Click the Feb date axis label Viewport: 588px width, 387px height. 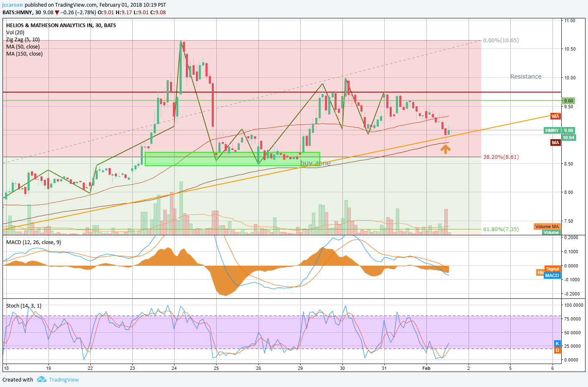coord(426,368)
